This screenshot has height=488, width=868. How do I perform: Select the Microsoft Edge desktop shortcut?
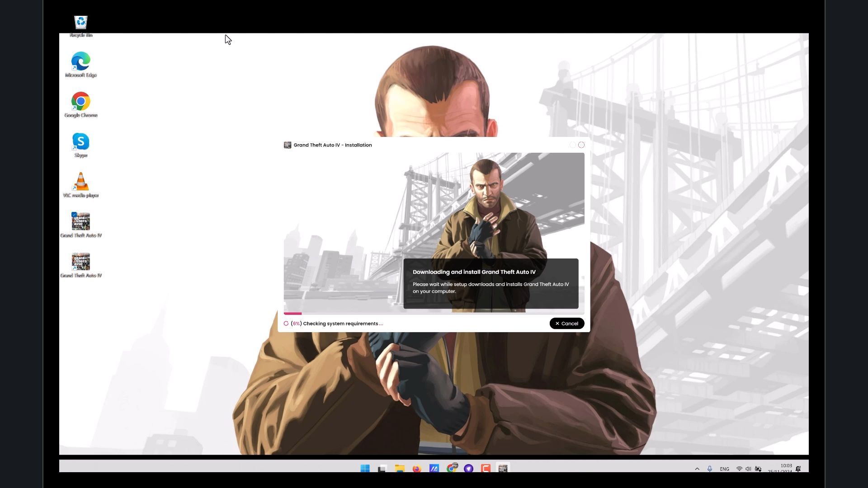(x=81, y=65)
